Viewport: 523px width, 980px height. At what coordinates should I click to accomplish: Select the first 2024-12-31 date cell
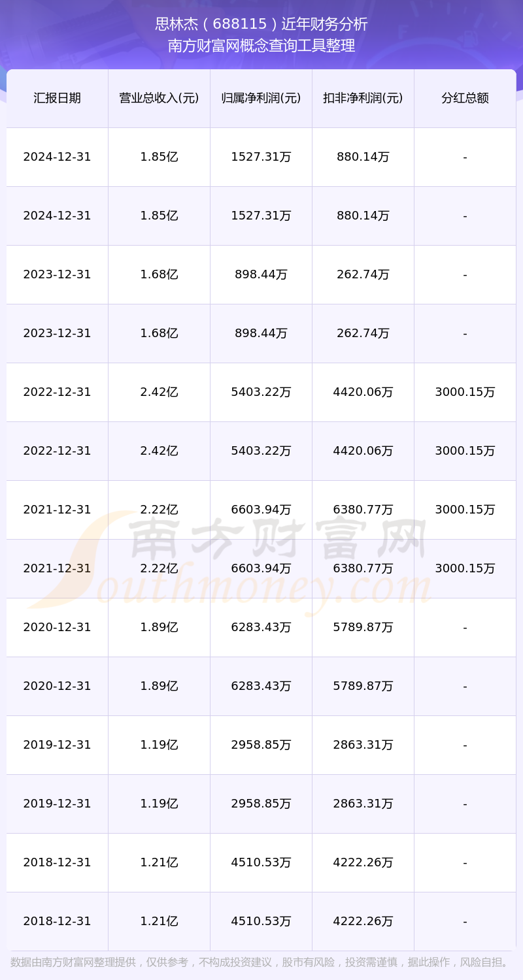click(x=57, y=157)
